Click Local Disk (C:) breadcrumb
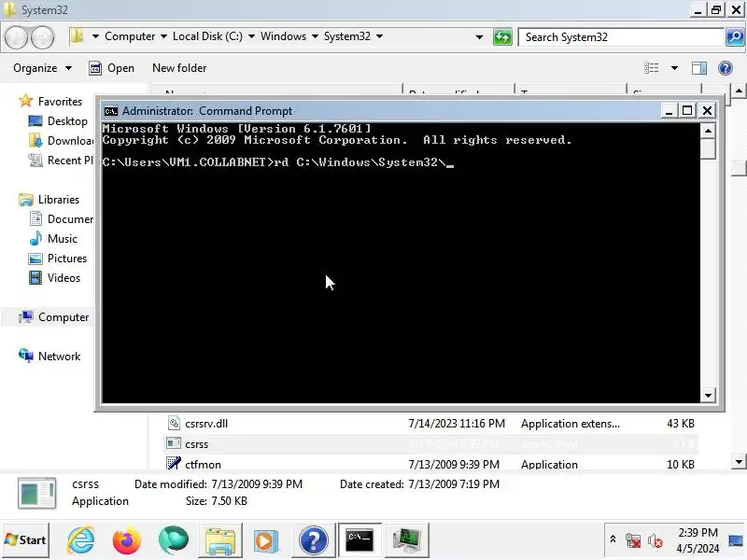This screenshot has height=560, width=747. [x=207, y=36]
